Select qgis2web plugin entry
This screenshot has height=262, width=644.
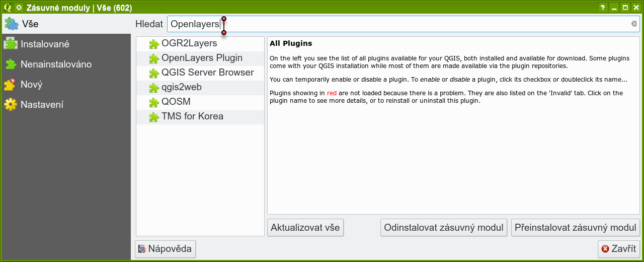200,87
